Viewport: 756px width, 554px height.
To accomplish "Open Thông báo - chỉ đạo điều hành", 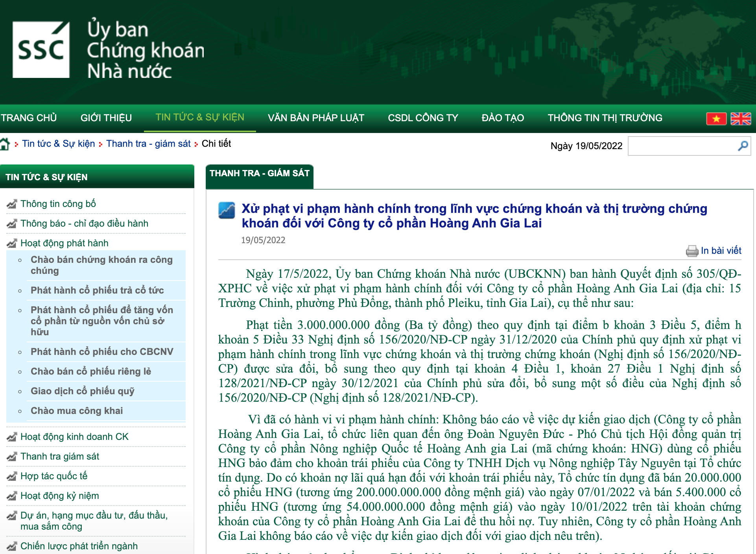I will 85,223.
